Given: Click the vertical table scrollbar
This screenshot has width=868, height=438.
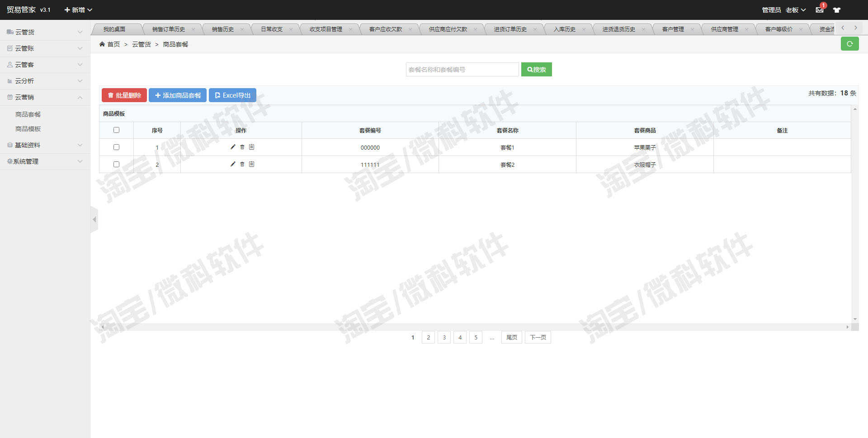Looking at the screenshot, I should pos(855,214).
